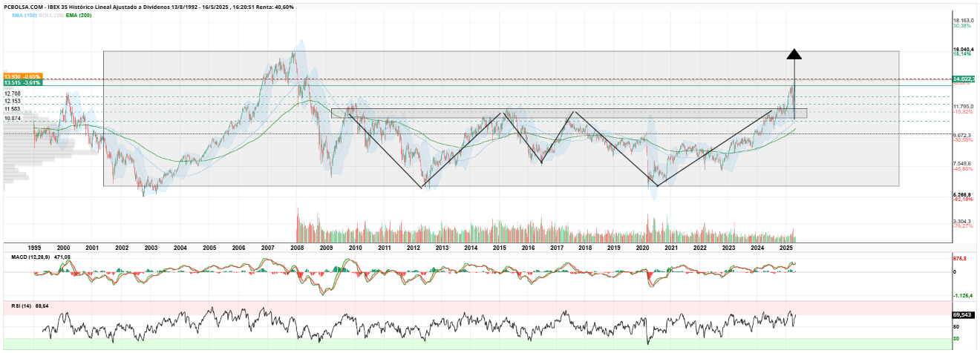
Task: Click the 7.549,6 price axis value
Action: point(963,163)
